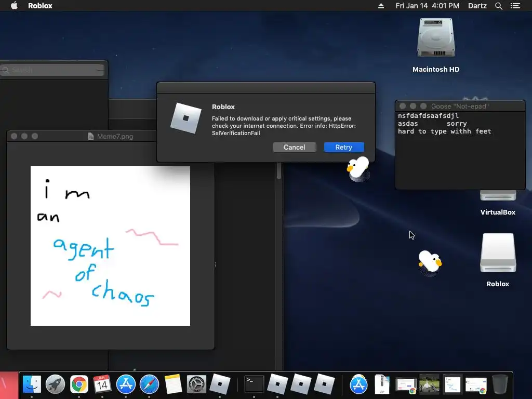Open the App Store icon beside Calendar
Image resolution: width=532 pixels, height=399 pixels.
click(x=126, y=384)
